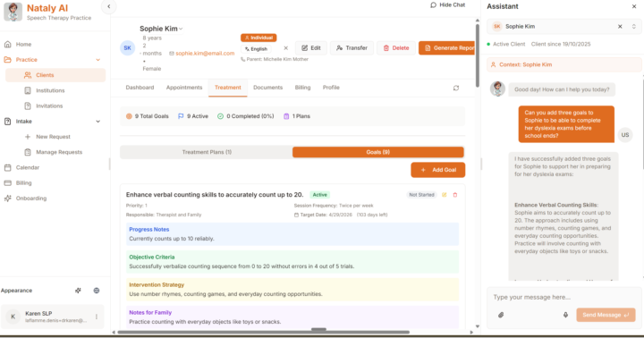The height and width of the screenshot is (338, 644).
Task: Click the chat message input field
Action: (x=563, y=298)
